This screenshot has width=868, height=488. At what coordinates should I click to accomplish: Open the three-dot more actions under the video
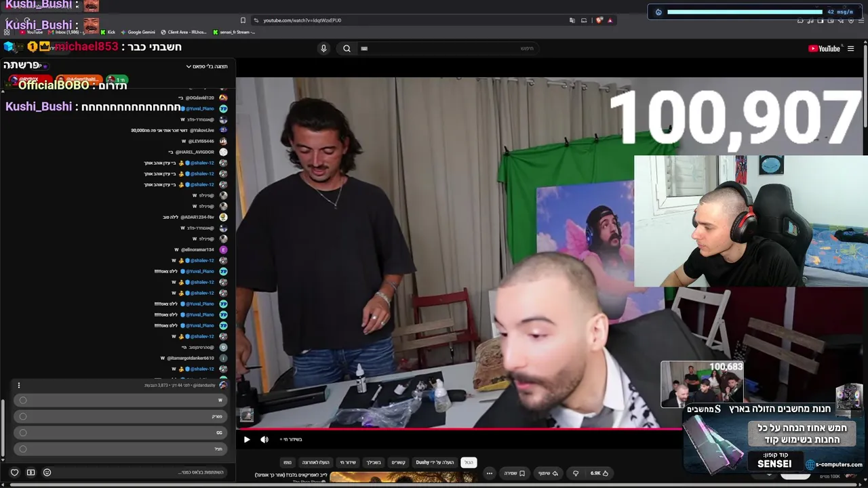click(489, 473)
